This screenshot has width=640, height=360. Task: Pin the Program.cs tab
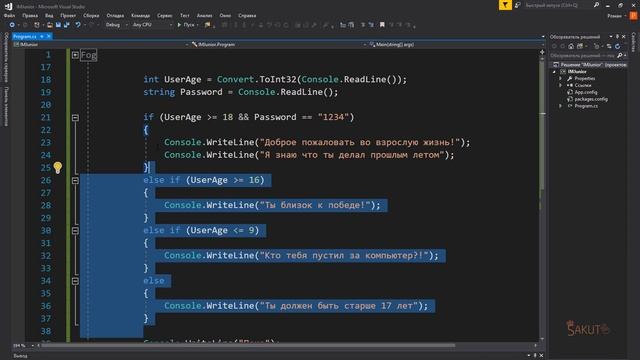point(42,36)
